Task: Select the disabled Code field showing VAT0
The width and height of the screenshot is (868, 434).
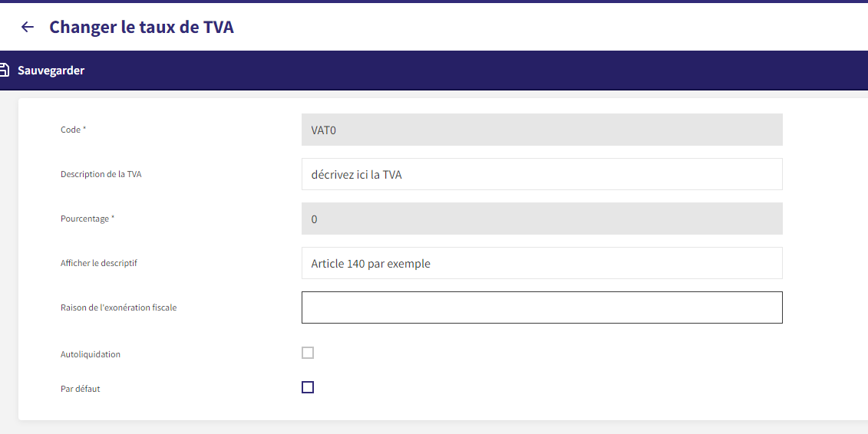Action: [542, 130]
